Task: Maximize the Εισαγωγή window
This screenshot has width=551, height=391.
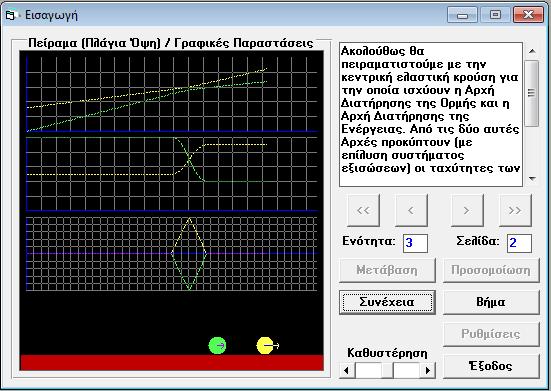Action: click(x=495, y=15)
